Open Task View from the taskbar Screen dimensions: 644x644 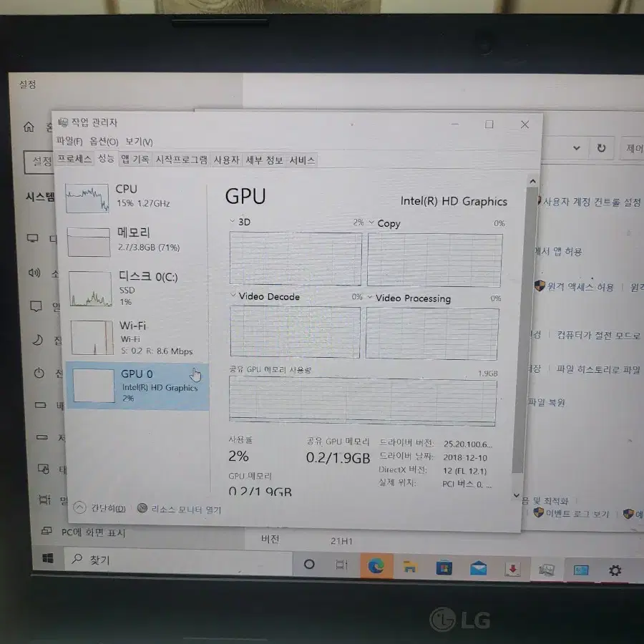pyautogui.click(x=342, y=565)
